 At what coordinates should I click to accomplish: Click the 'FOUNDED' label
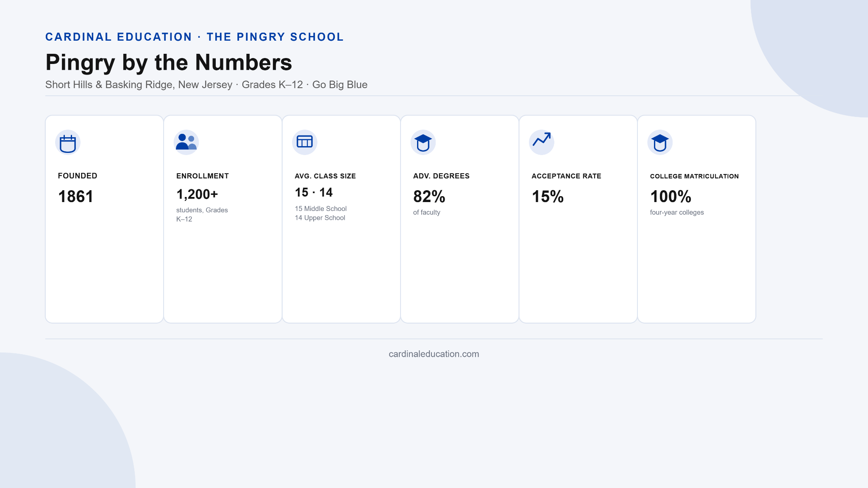(x=78, y=176)
